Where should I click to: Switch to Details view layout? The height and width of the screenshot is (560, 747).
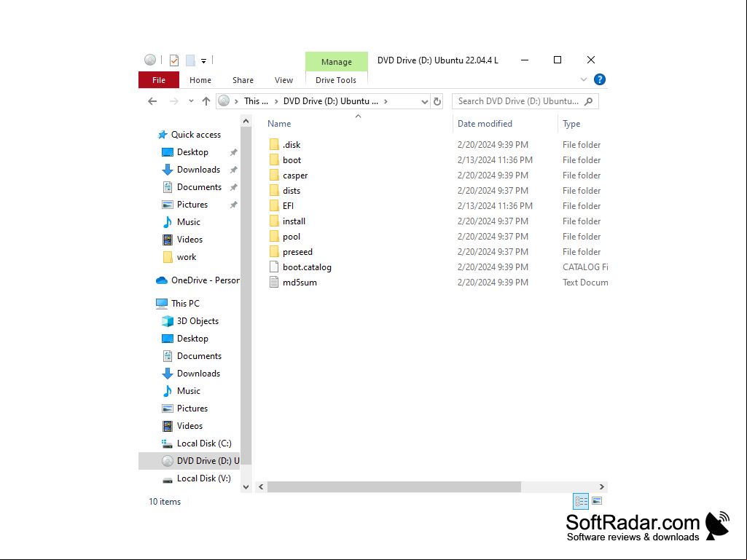(x=581, y=501)
